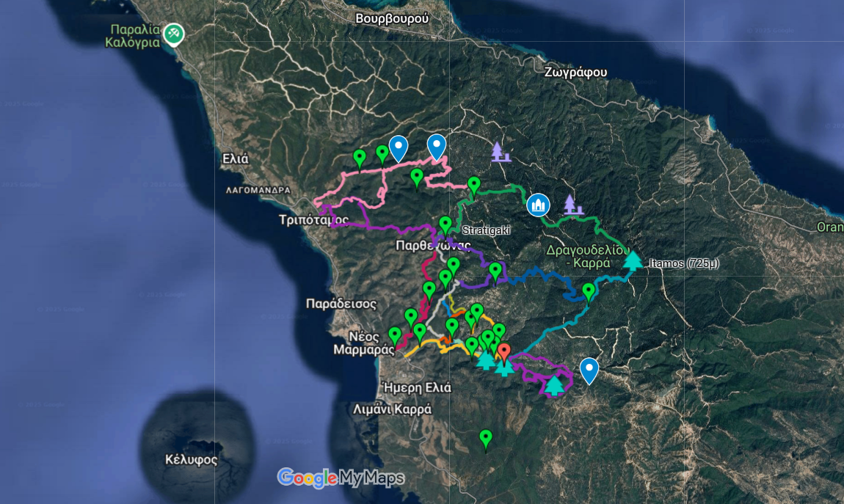Click green pin where the green trail starts
The image size is (844, 504).
[474, 185]
